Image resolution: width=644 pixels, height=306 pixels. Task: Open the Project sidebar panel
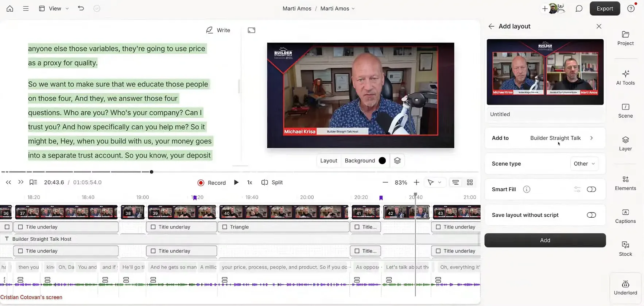pyautogui.click(x=625, y=38)
